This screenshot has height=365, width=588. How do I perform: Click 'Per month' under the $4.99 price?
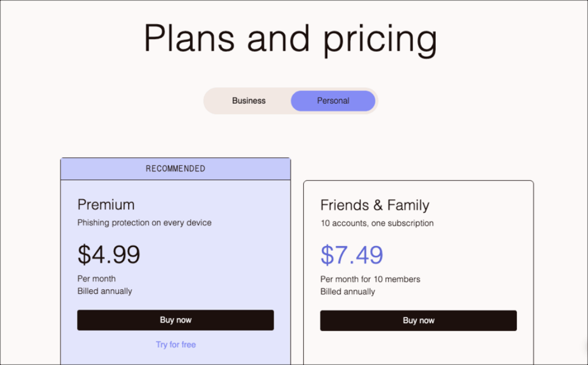pos(96,278)
